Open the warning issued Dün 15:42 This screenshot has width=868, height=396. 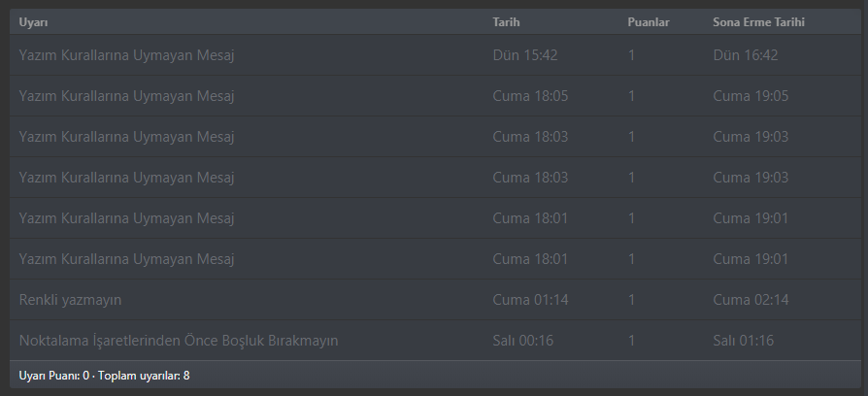point(126,55)
